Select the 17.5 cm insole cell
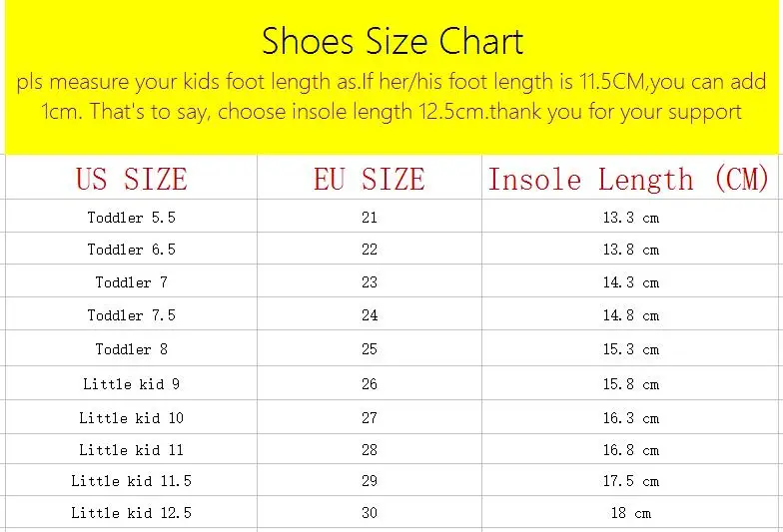The height and width of the screenshot is (532, 783). tap(631, 481)
